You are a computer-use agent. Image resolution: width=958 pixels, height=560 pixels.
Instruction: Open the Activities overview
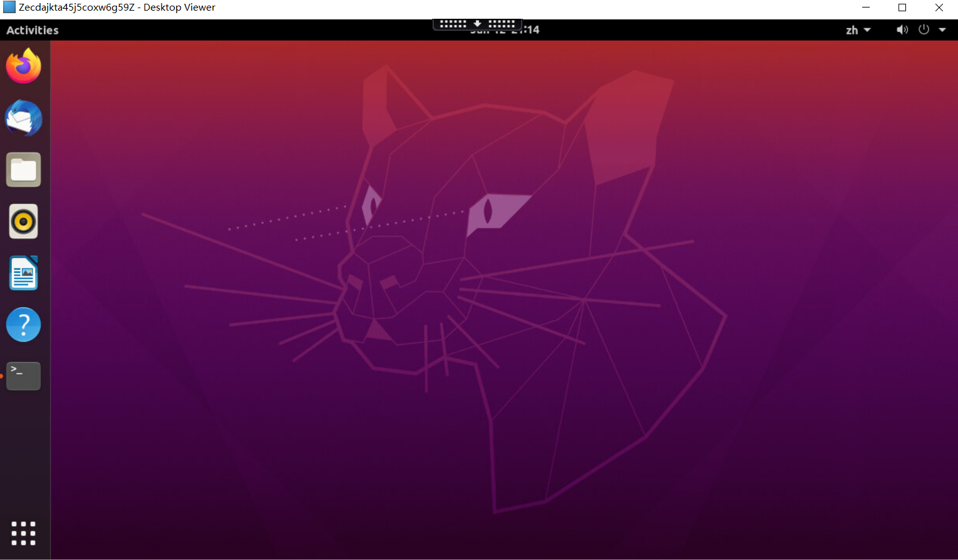click(x=33, y=30)
